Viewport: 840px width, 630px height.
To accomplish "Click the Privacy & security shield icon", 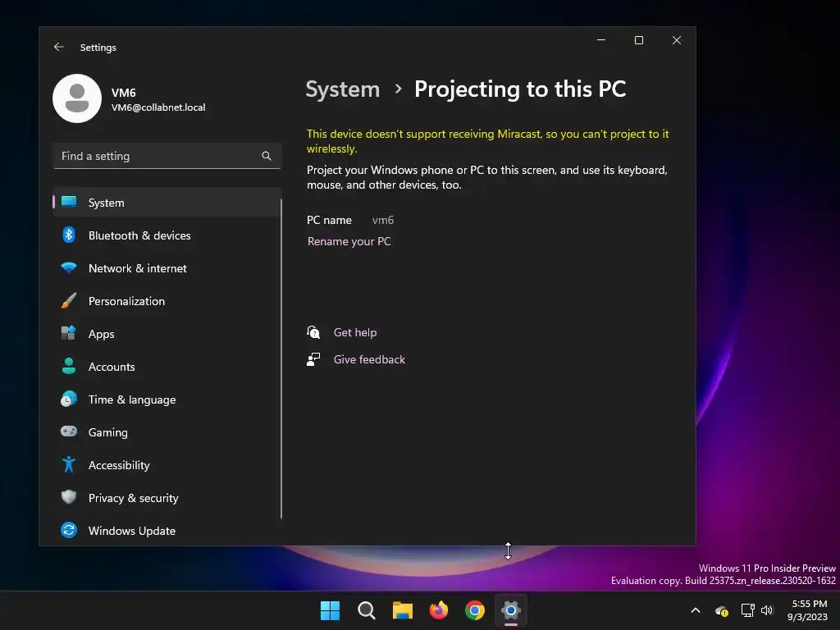I will click(69, 497).
